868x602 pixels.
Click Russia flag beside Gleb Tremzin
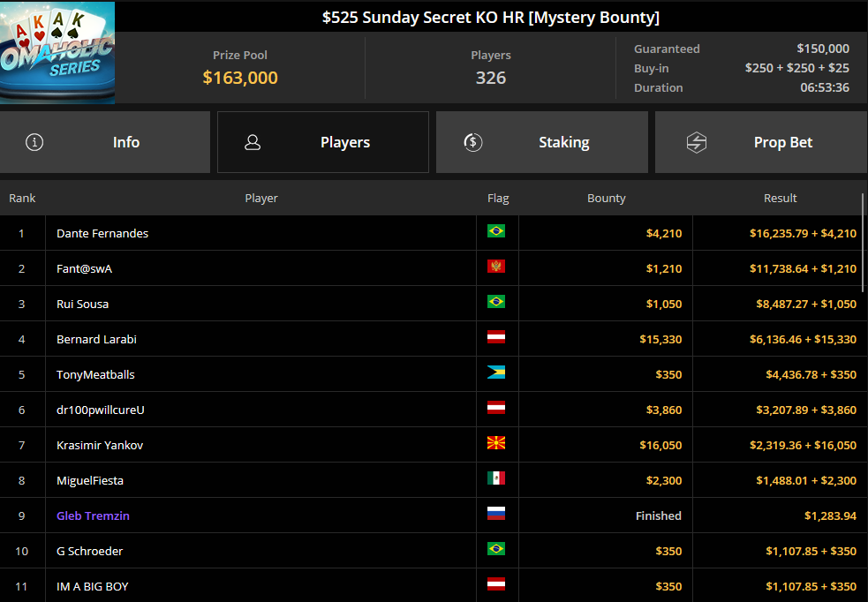click(x=496, y=514)
